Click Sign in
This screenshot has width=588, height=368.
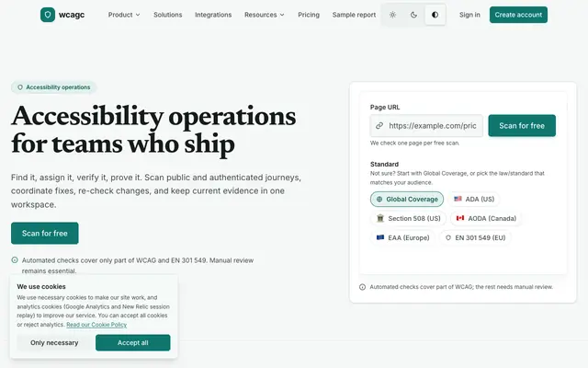[x=469, y=15]
